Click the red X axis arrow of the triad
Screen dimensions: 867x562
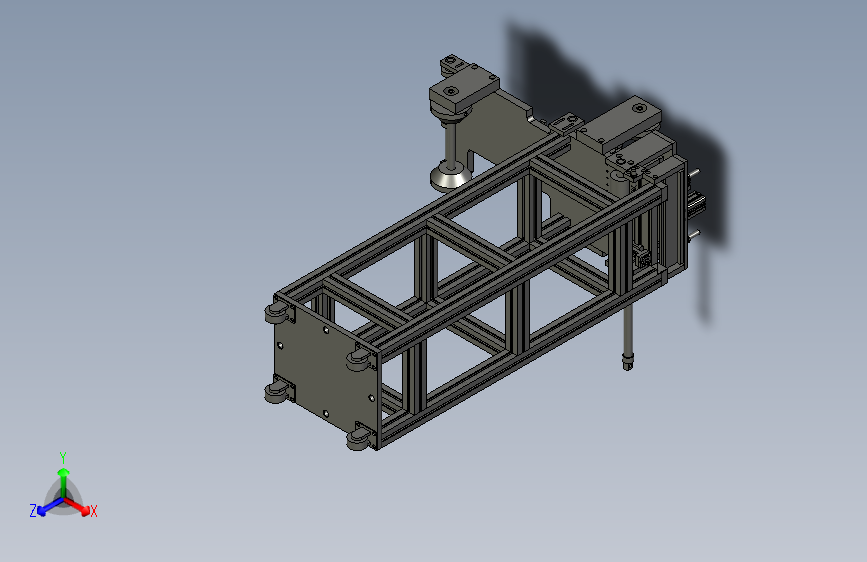point(78,506)
